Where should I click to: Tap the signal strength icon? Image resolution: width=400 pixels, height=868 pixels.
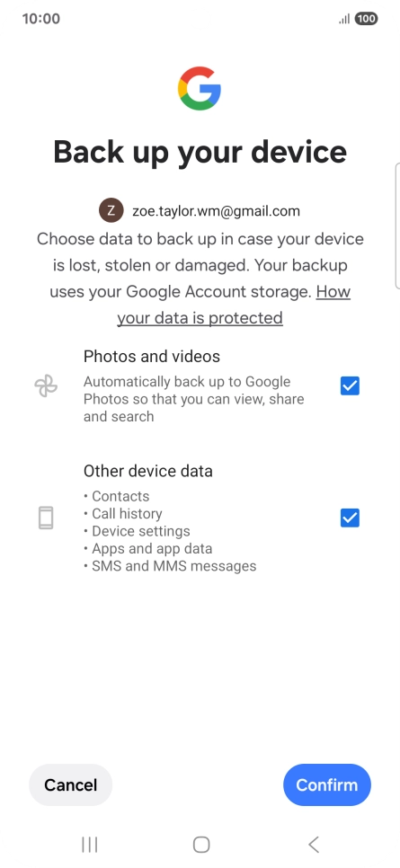point(344,20)
